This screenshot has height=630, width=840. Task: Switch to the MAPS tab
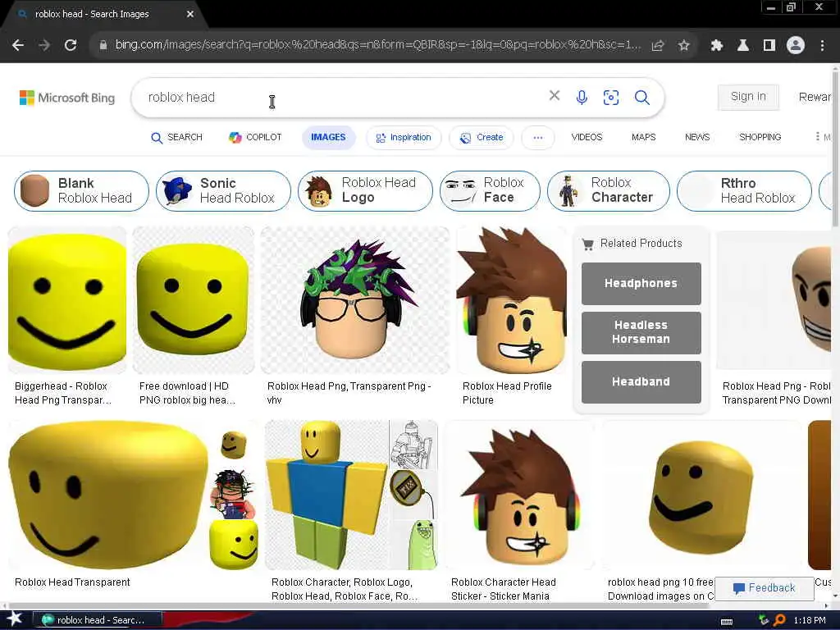[x=643, y=138]
